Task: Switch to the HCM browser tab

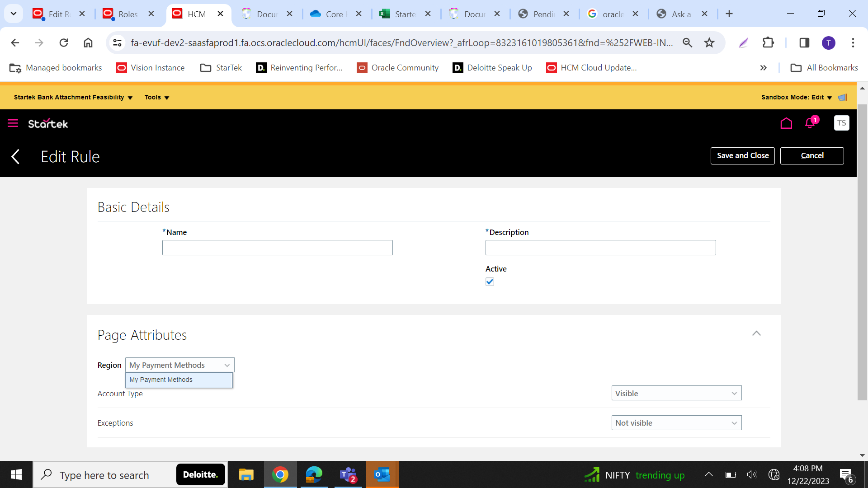Action: [194, 14]
